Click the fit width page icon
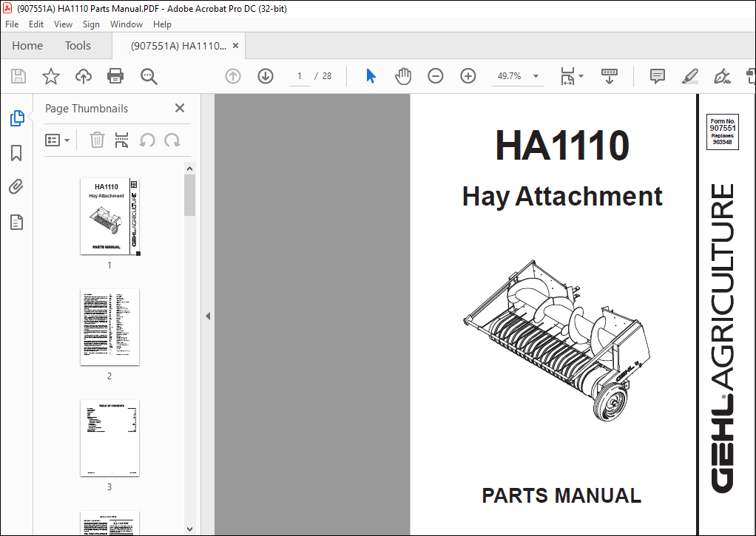Screen dimensions: 756x536 (567, 76)
